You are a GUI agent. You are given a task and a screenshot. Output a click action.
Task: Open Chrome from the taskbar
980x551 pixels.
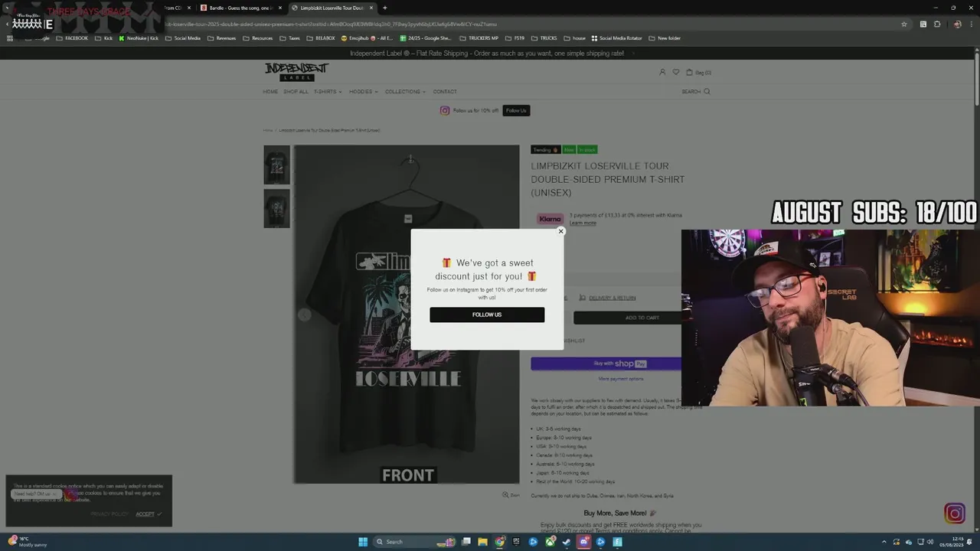click(499, 542)
